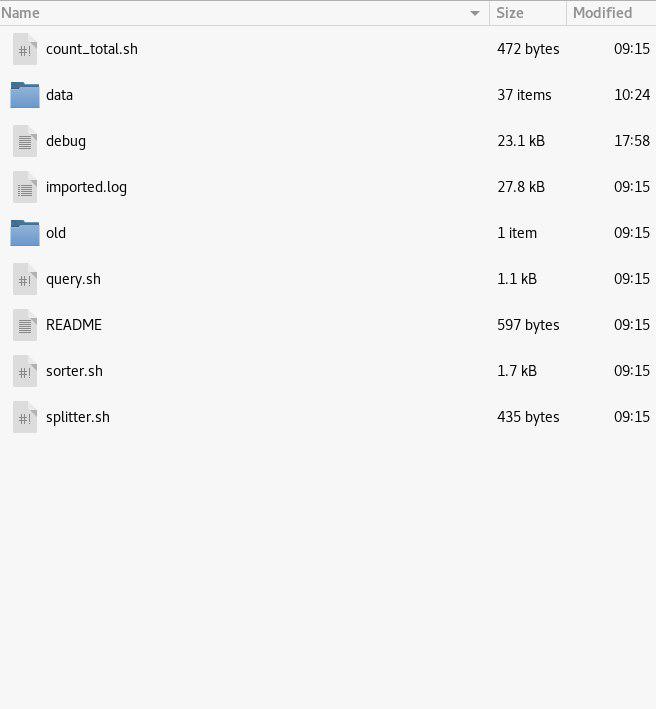
Task: Click the README document icon
Action: (25, 325)
